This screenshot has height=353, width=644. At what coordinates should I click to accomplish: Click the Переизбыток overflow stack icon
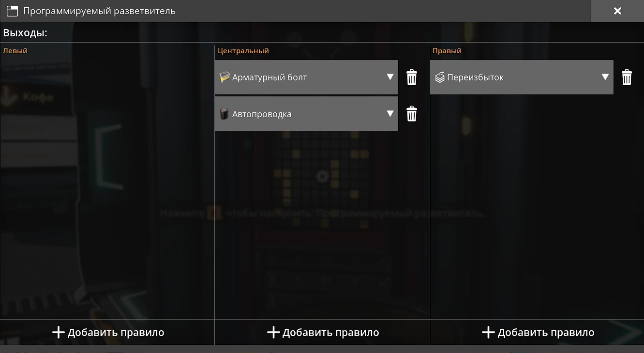[x=439, y=77]
